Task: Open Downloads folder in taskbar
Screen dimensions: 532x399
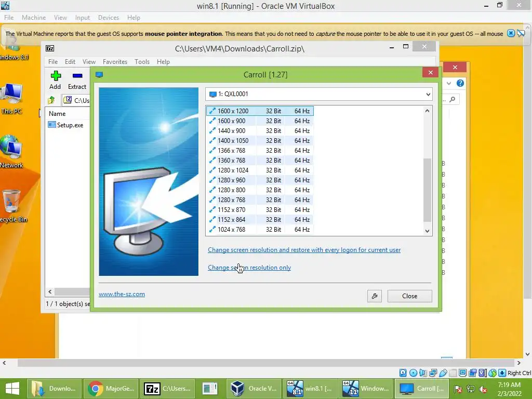Action: [54, 389]
